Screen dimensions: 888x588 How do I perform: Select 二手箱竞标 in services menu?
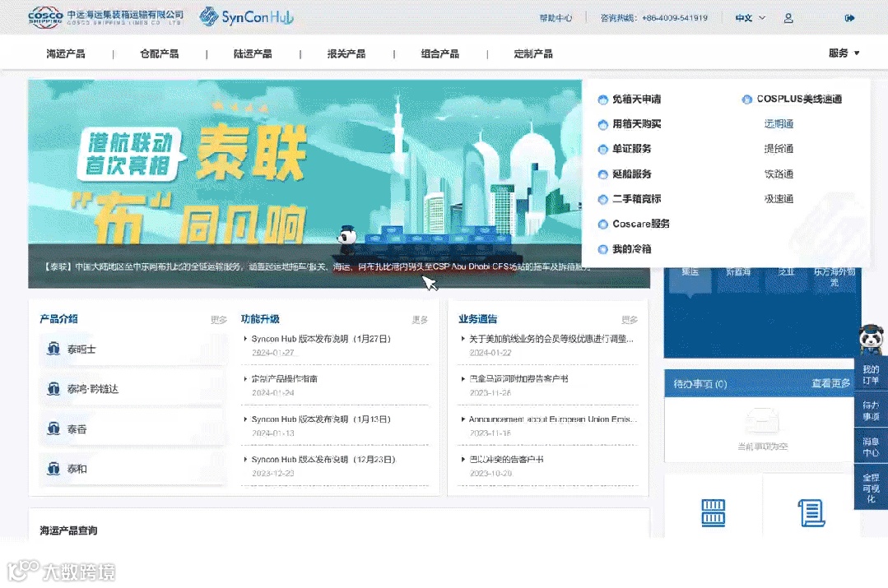click(636, 199)
